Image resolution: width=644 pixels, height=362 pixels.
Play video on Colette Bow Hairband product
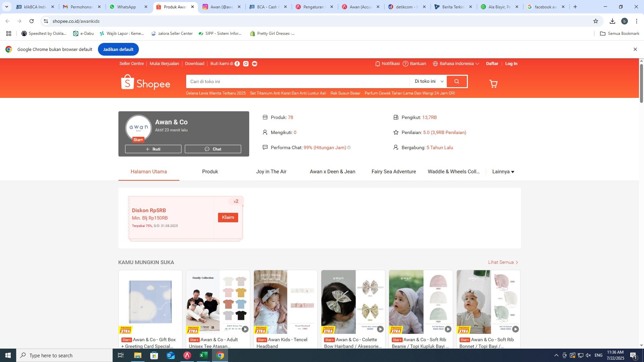[380, 329]
